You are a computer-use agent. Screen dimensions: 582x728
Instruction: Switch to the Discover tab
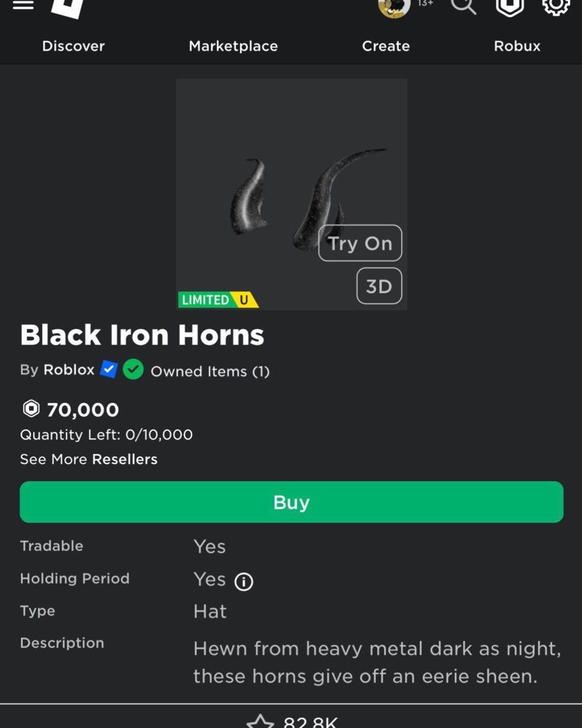(73, 46)
